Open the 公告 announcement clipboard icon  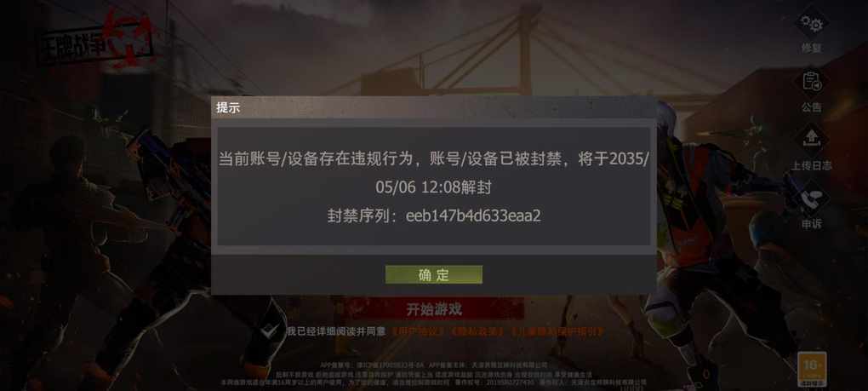point(812,83)
